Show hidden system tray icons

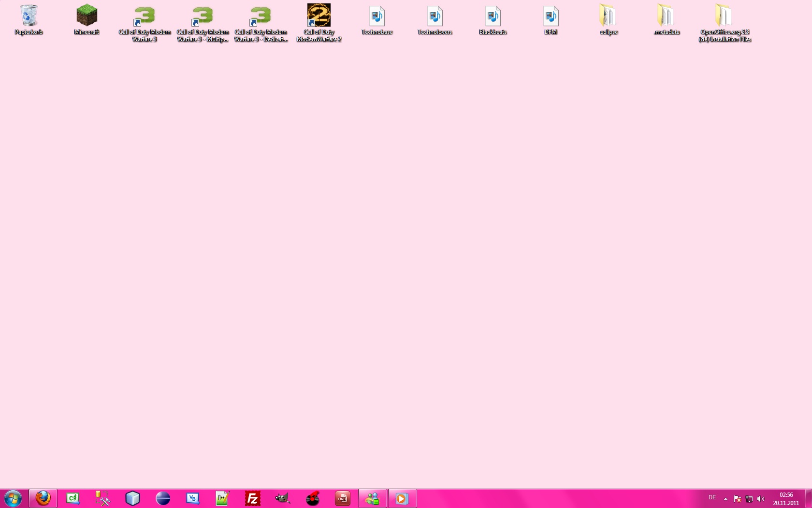click(725, 498)
